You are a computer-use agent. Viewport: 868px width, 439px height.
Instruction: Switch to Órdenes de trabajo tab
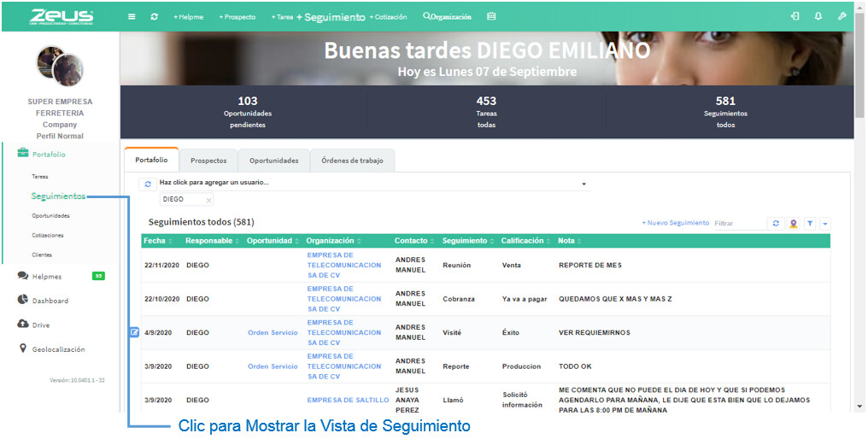coord(353,161)
